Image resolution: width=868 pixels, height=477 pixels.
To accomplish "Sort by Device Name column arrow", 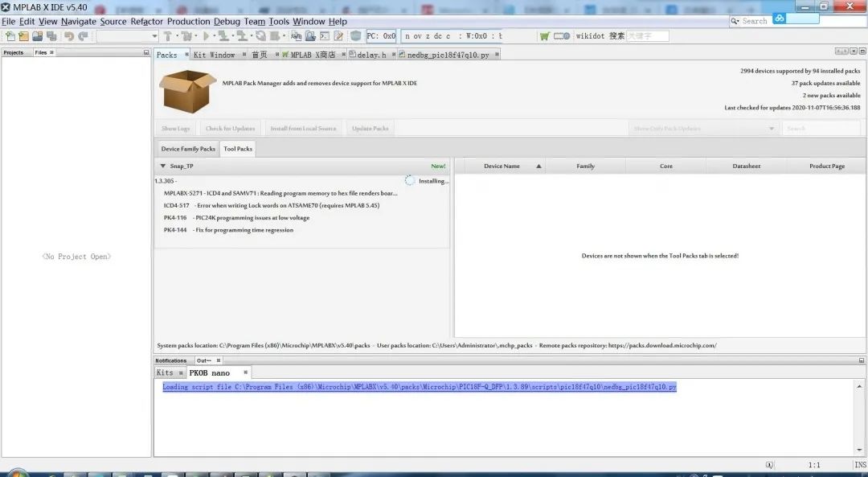I will click(x=538, y=167).
